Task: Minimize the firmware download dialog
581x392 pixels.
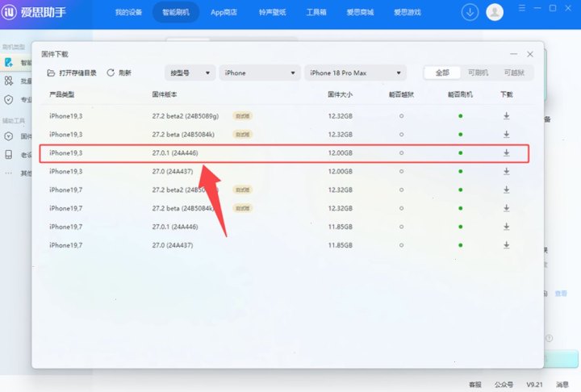Action: pos(513,54)
